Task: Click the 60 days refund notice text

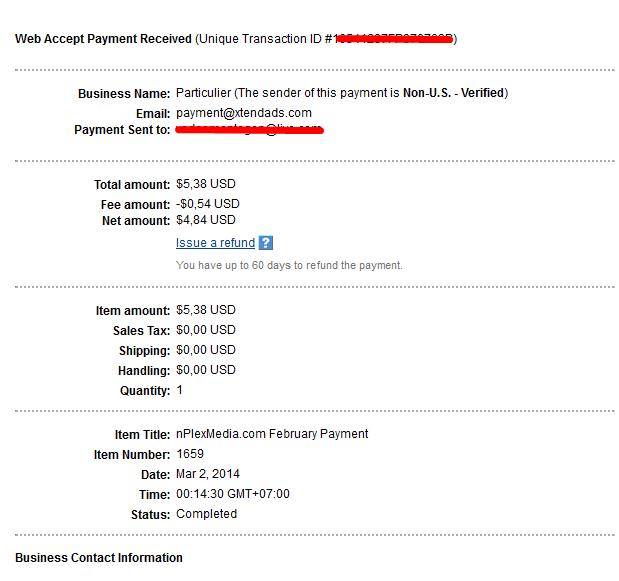Action: coord(289,265)
